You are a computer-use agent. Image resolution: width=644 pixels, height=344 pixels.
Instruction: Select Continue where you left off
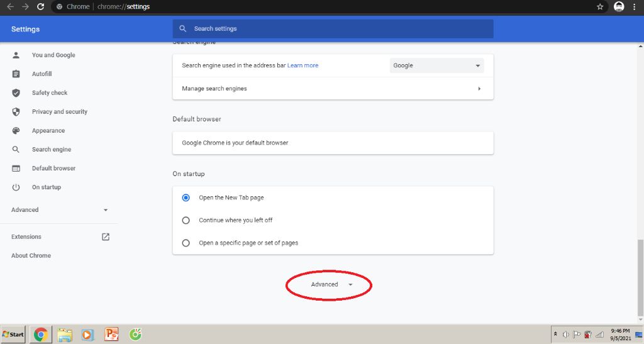click(x=186, y=221)
